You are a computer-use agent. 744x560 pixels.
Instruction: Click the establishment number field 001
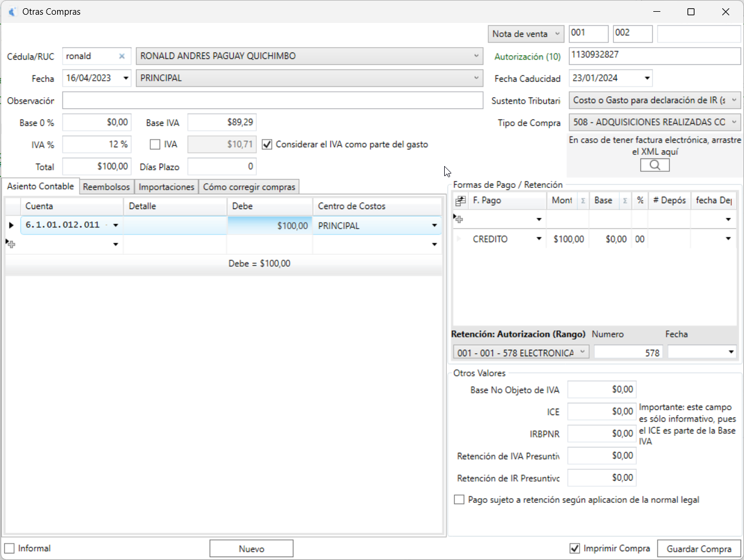point(588,34)
